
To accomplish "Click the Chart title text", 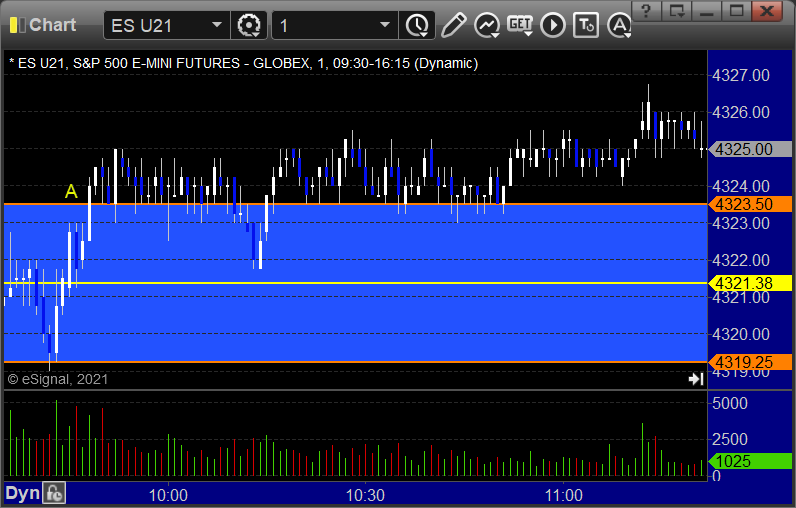I will (x=52, y=25).
